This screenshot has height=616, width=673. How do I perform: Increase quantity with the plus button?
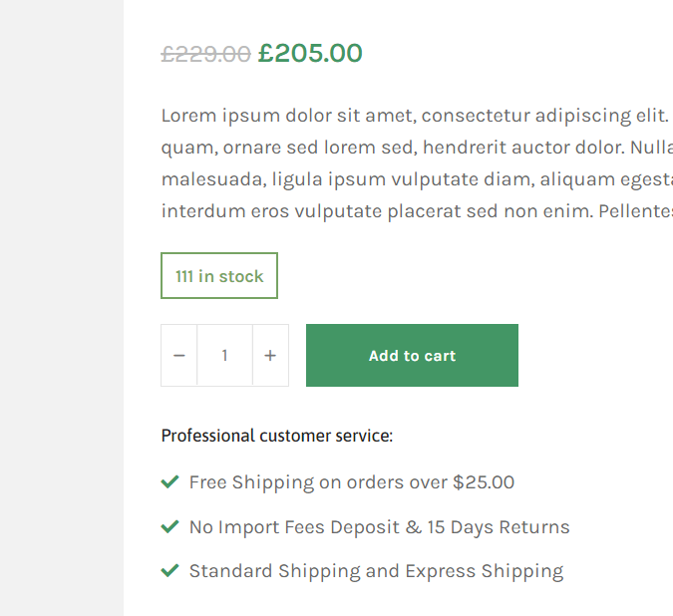270,356
